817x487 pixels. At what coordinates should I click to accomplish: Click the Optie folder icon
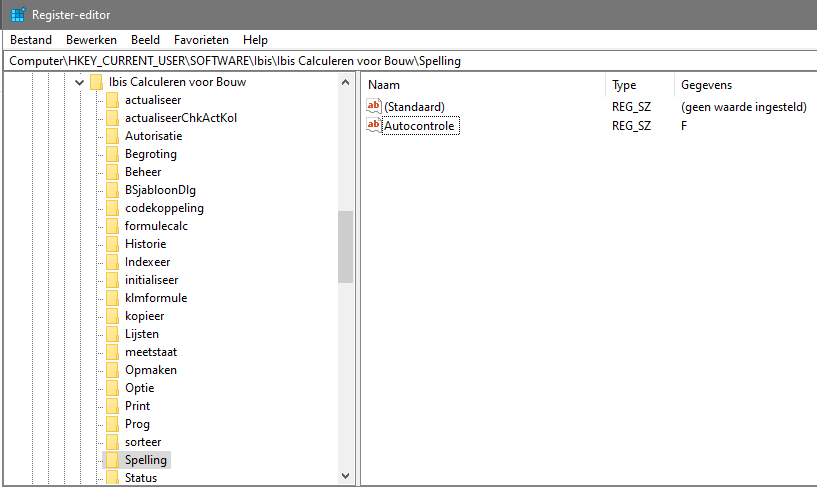pos(113,388)
